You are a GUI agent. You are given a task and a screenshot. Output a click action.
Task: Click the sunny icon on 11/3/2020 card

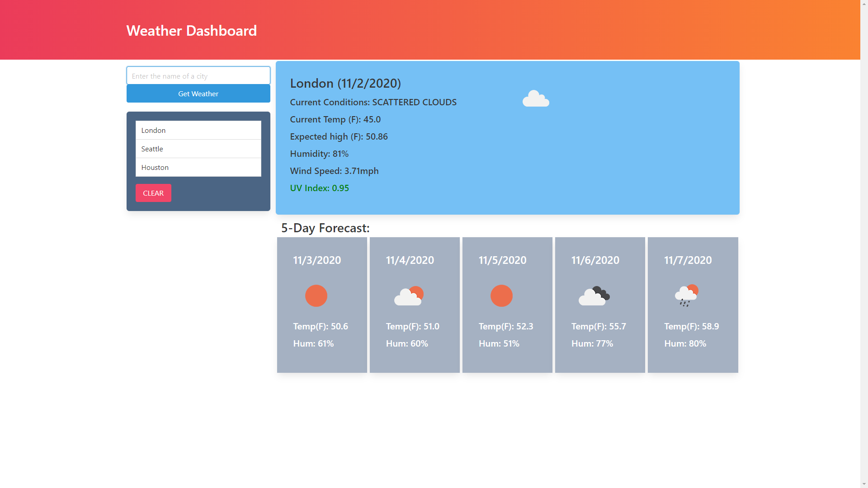[x=316, y=296]
